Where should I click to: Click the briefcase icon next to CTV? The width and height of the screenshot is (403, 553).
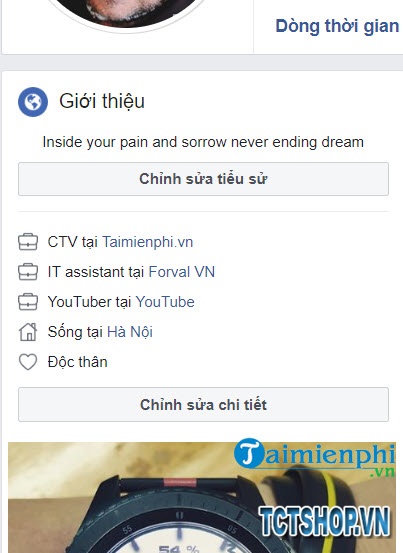[x=28, y=242]
